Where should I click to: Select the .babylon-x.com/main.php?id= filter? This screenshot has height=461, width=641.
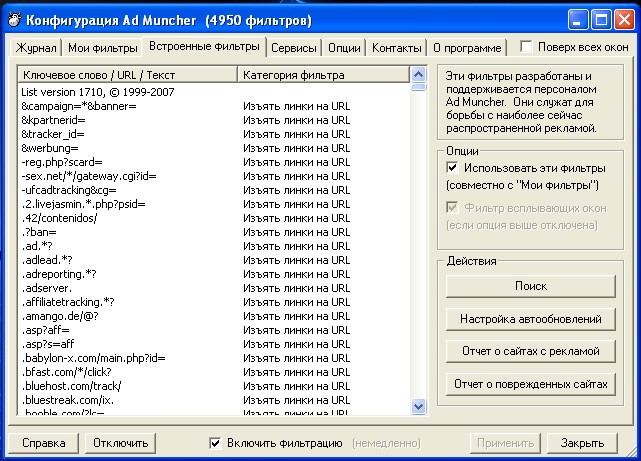[214, 358]
